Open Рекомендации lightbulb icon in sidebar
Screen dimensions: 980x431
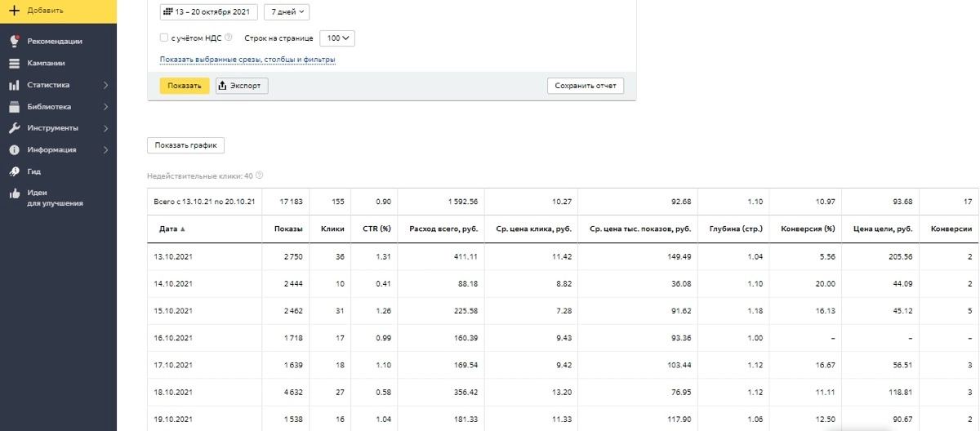coord(14,41)
